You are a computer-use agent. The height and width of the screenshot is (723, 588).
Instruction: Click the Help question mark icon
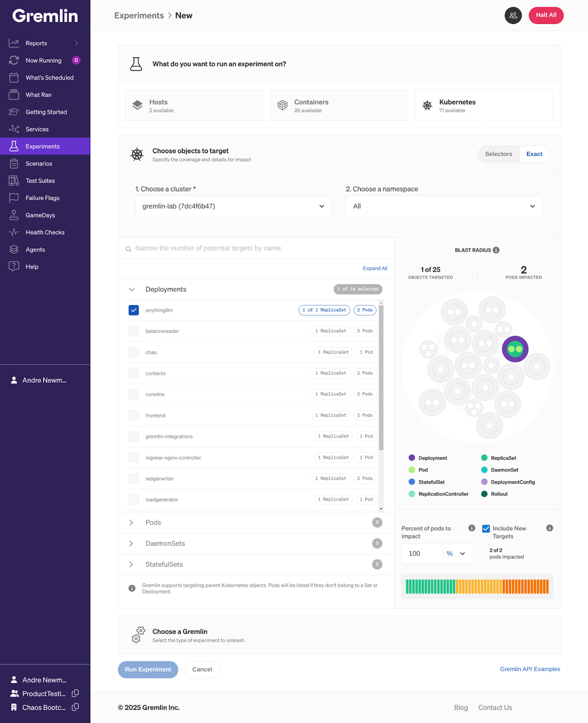click(x=14, y=266)
